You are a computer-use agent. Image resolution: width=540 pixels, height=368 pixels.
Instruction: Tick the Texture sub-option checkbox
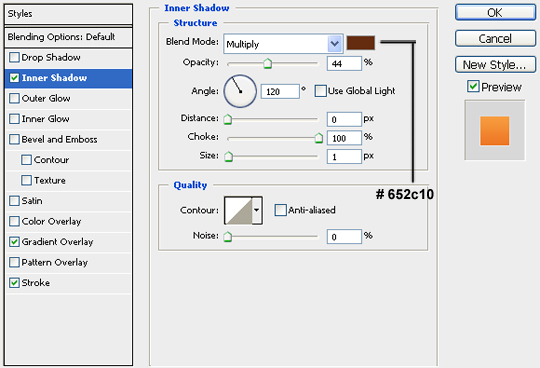(26, 180)
